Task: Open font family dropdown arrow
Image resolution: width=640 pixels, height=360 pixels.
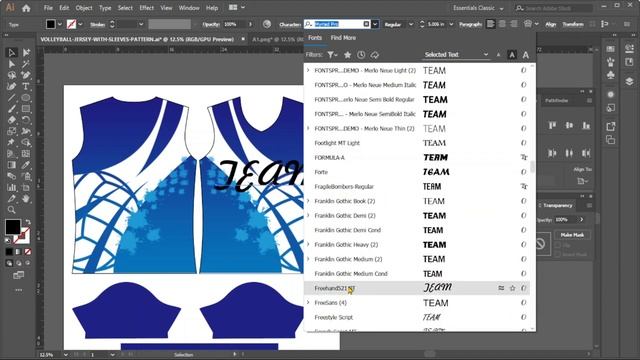Action: pyautogui.click(x=375, y=24)
